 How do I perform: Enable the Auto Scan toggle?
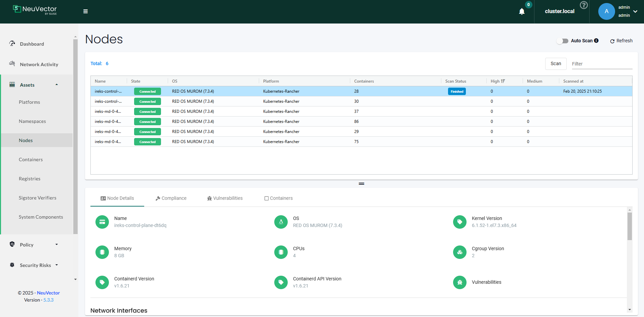point(562,41)
